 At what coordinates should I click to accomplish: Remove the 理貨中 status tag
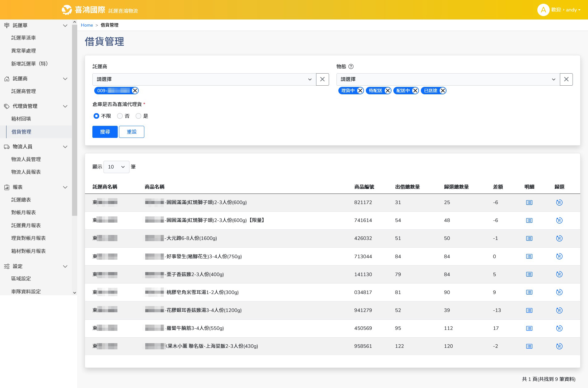[360, 91]
